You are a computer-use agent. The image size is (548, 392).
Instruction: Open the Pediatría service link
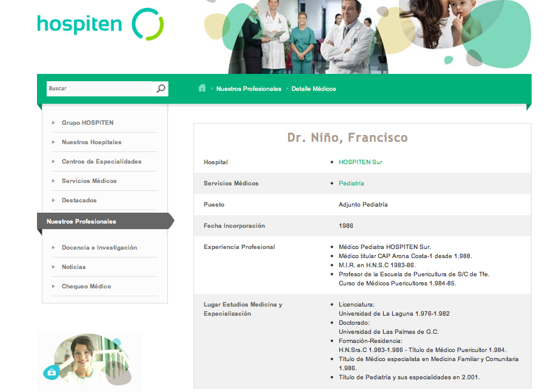[x=351, y=184]
